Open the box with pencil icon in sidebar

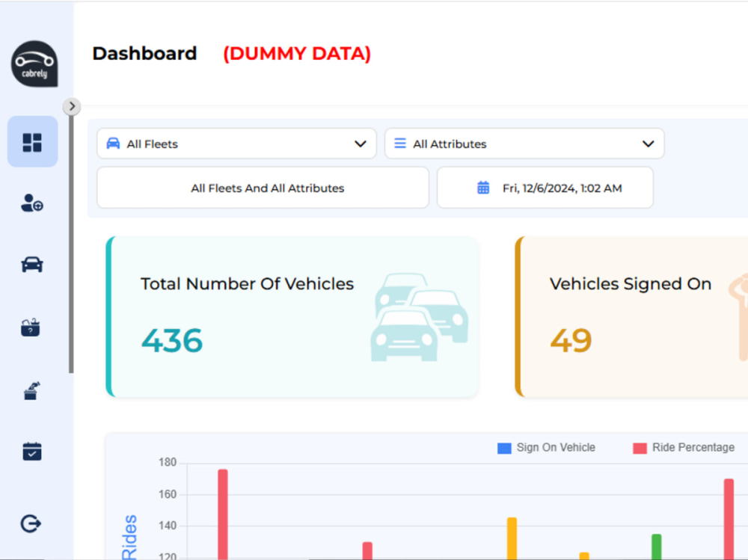[x=32, y=391]
